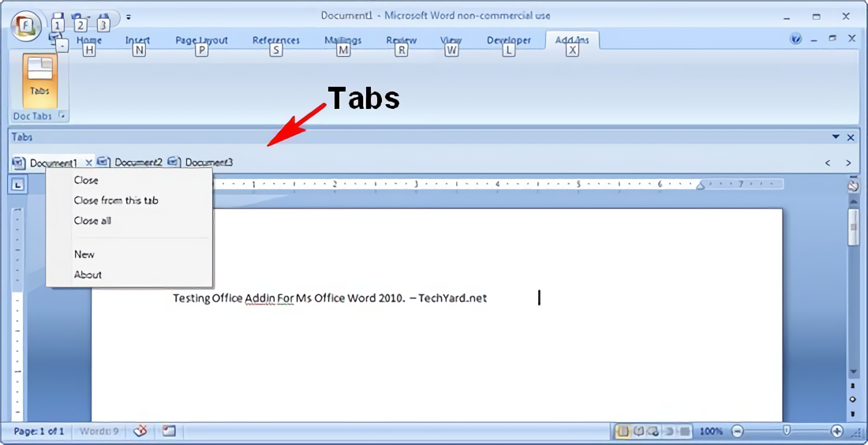Open the Tabs pane options dropdown arrow
The width and height of the screenshot is (868, 445).
[x=836, y=136]
